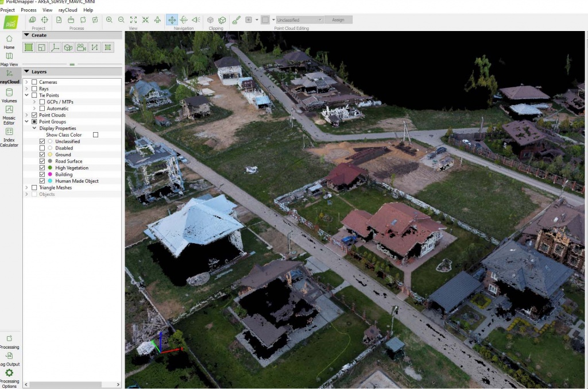Collapse the Layers panel header
Screen dimensions: 588x389
26,72
